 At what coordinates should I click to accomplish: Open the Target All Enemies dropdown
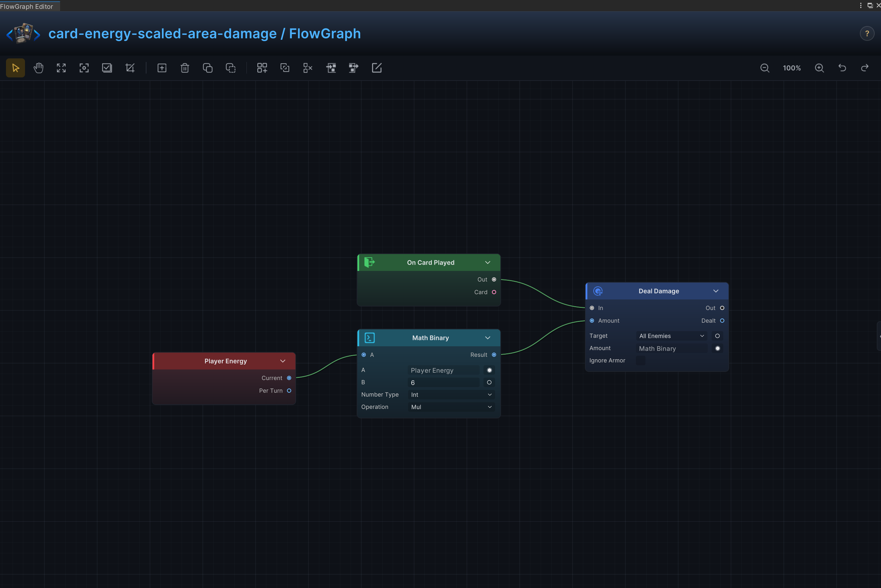pyautogui.click(x=671, y=336)
